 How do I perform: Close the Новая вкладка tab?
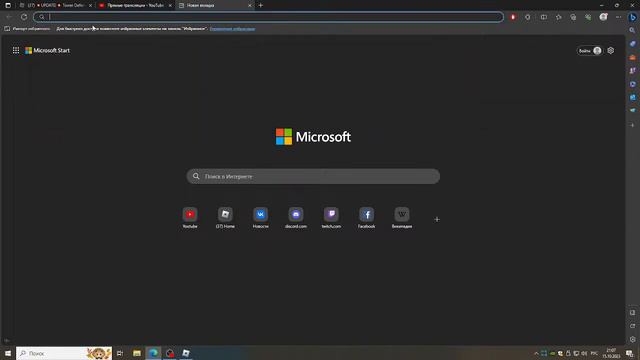(250, 5)
